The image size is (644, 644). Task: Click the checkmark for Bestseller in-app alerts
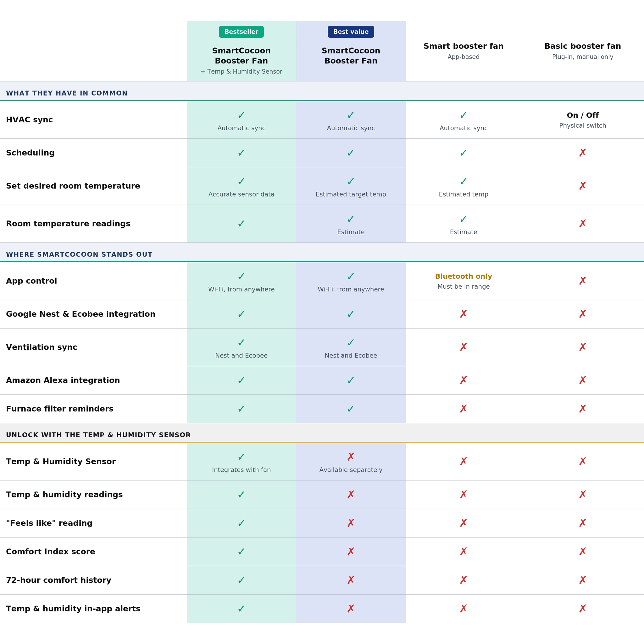click(241, 609)
